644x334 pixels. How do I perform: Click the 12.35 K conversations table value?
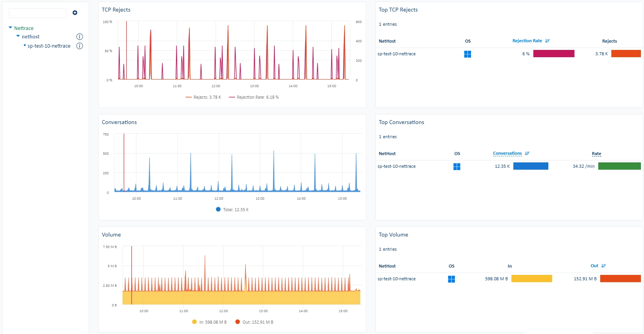click(x=502, y=166)
